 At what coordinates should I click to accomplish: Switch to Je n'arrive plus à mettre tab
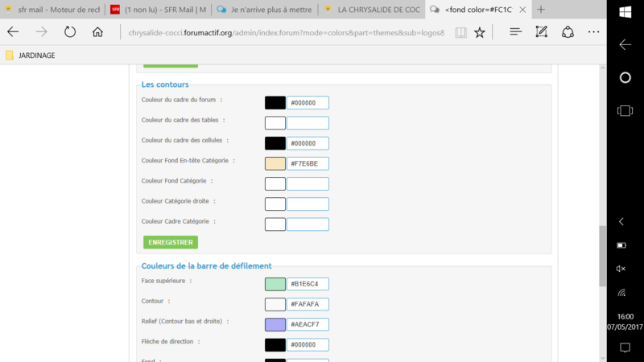point(265,10)
